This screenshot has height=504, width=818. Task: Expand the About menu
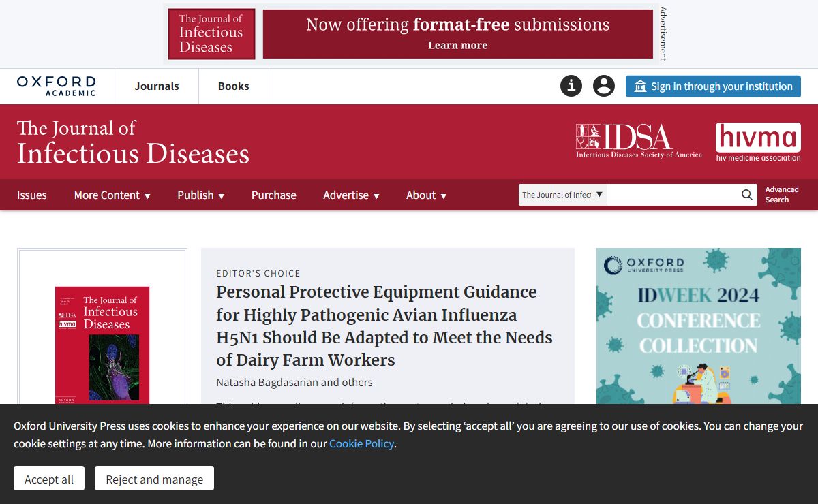coord(427,195)
